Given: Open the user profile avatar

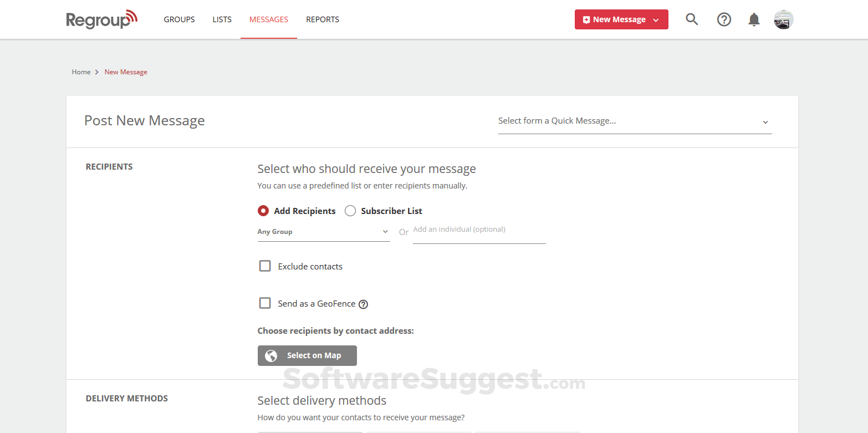Looking at the screenshot, I should tap(784, 19).
